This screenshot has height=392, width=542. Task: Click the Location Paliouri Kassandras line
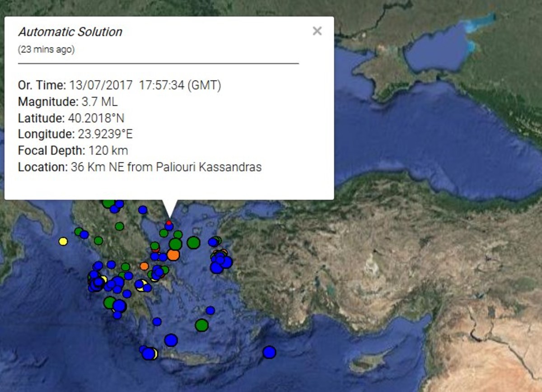tap(140, 167)
